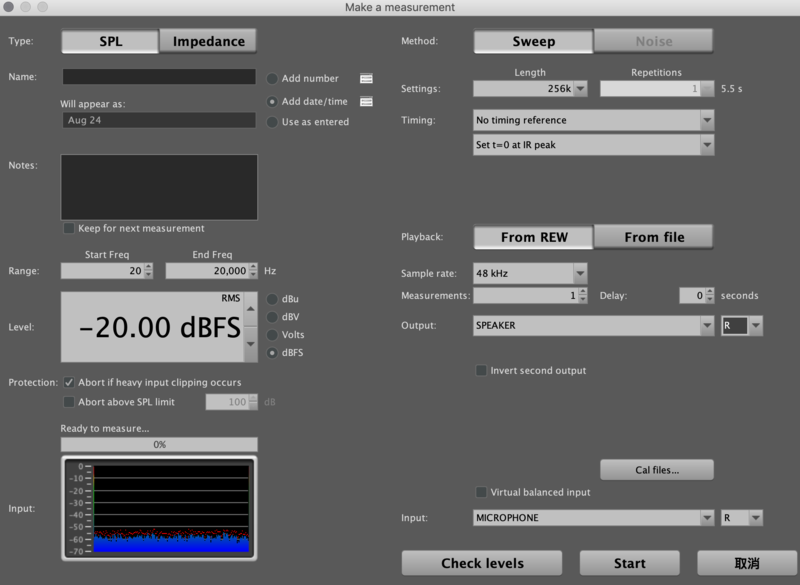
Task: Select the Use as entered radio option
Action: (272, 122)
